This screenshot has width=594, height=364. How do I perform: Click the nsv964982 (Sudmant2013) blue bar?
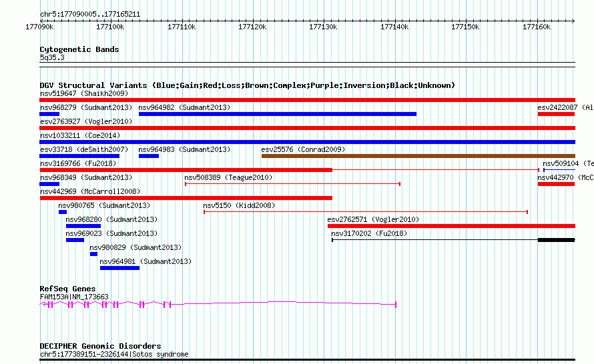277,114
